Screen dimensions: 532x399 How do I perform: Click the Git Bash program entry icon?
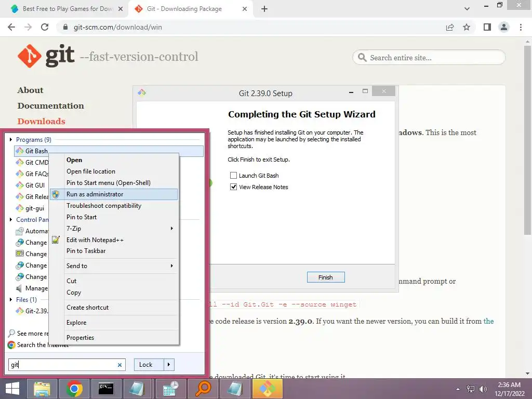[x=20, y=151]
